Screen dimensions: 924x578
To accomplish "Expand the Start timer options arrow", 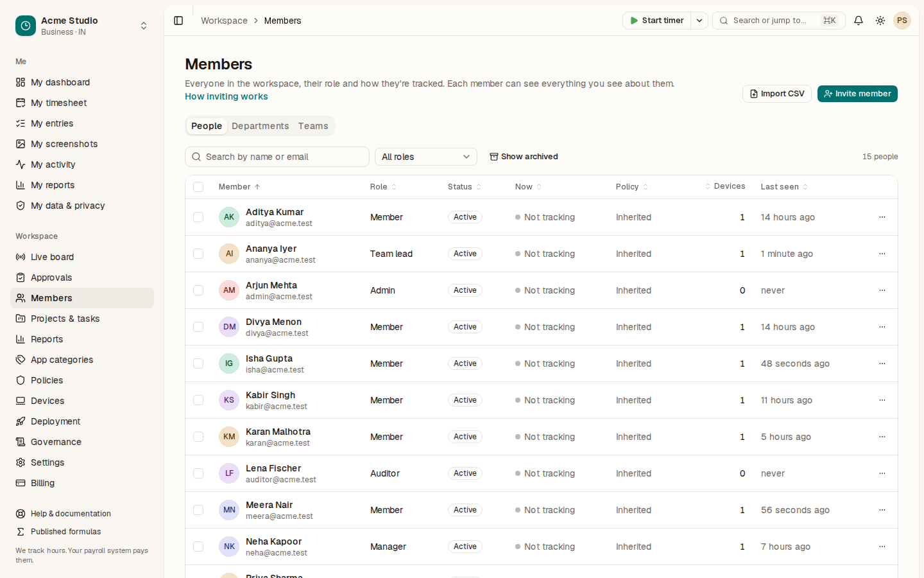I will click(x=699, y=21).
